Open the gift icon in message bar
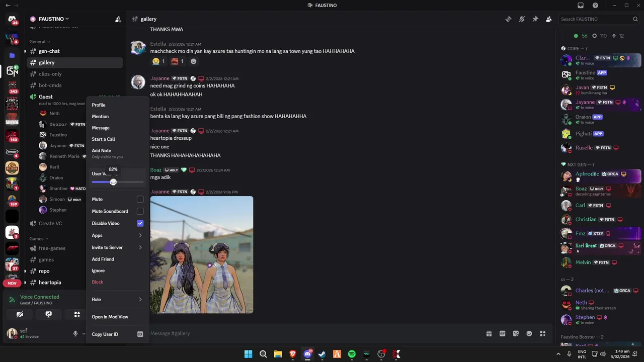644x362 pixels. coord(489,333)
